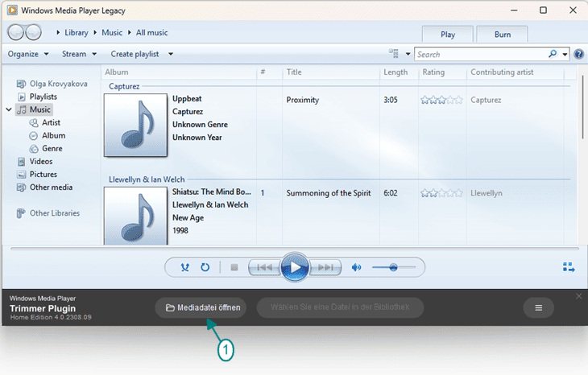Open Playlists in the sidebar
The height and width of the screenshot is (375, 588).
click(x=37, y=97)
